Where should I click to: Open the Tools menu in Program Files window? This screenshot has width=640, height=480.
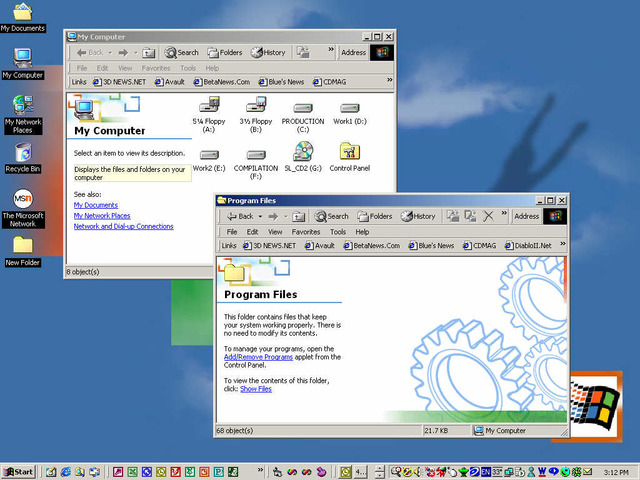coord(338,232)
